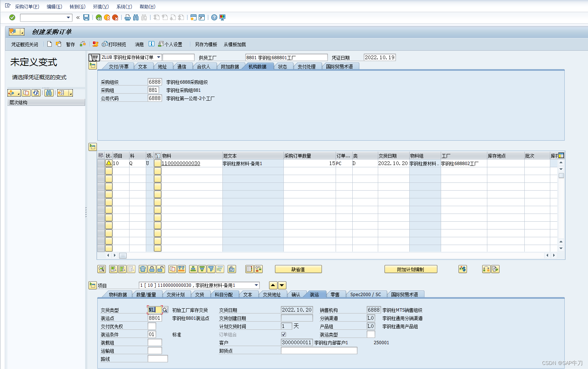Click the Lock item padlock icon
Image resolution: width=588 pixels, height=369 pixels.
(152, 269)
